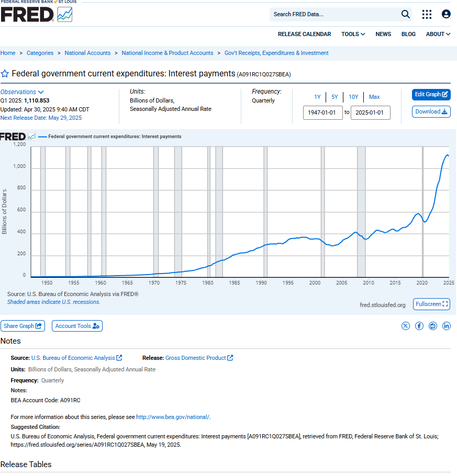This screenshot has height=476, width=457.
Task: Open Release Calendar menu item
Action: pos(304,34)
